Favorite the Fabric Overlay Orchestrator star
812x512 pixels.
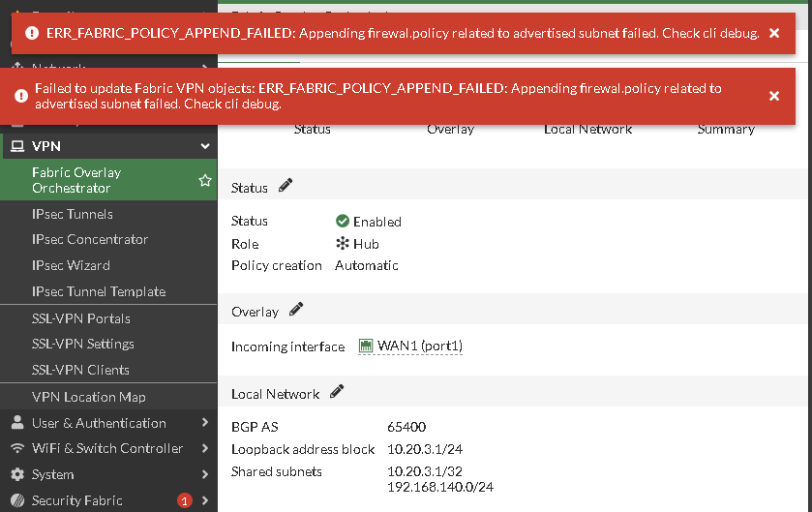click(204, 180)
